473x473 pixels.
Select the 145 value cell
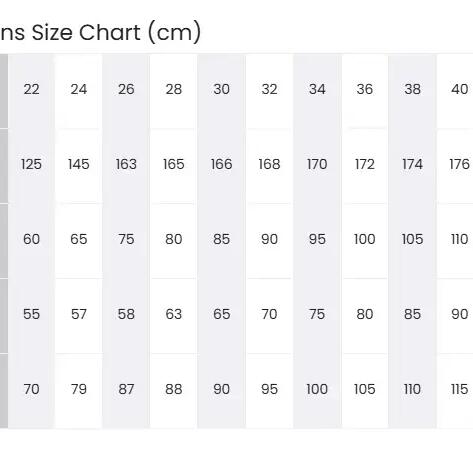pyautogui.click(x=78, y=165)
